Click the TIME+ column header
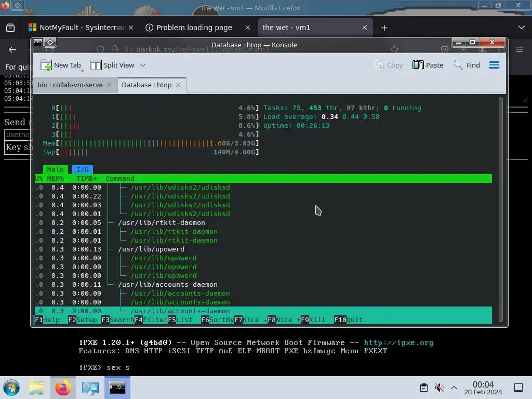Viewport: 532px width, 399px height. coord(87,179)
